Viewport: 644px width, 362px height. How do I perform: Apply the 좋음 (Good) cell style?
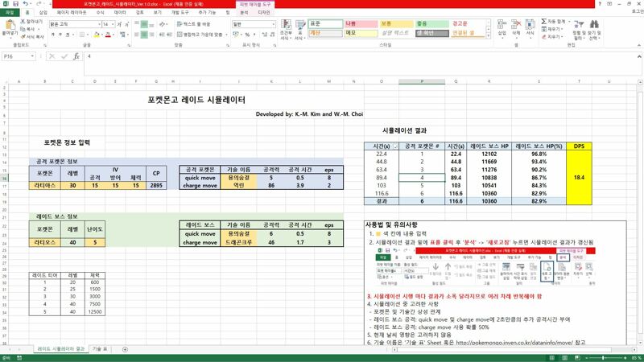pos(432,24)
